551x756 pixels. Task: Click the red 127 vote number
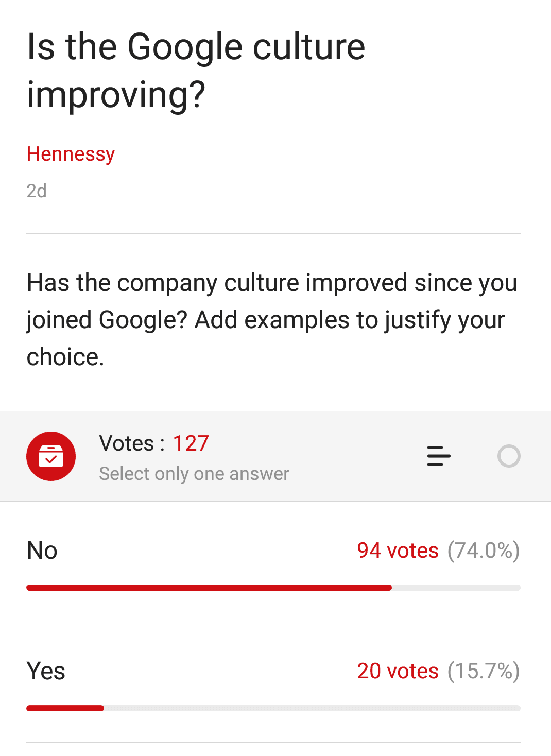pyautogui.click(x=191, y=443)
